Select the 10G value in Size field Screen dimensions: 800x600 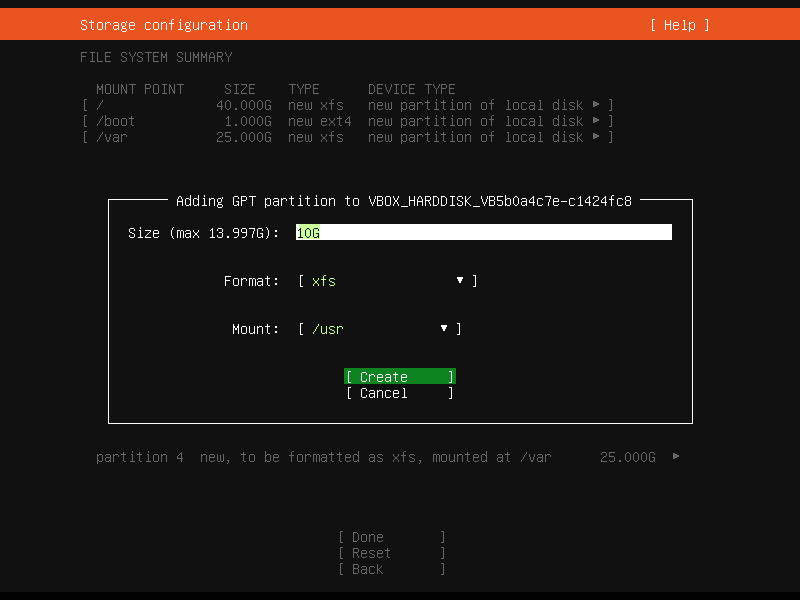coord(307,232)
